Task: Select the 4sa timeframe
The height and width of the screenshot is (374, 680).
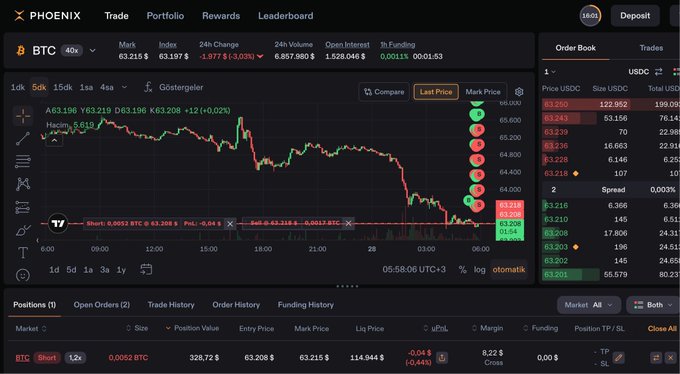Action: [107, 87]
